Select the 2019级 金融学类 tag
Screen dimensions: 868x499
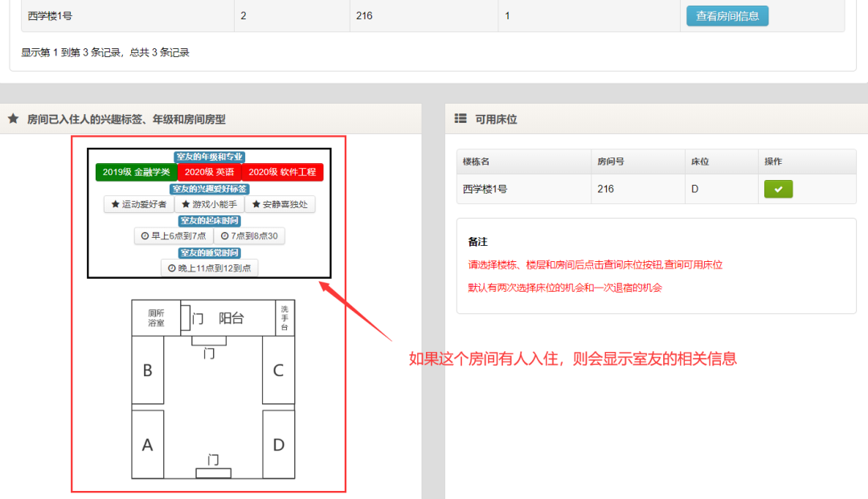click(136, 172)
